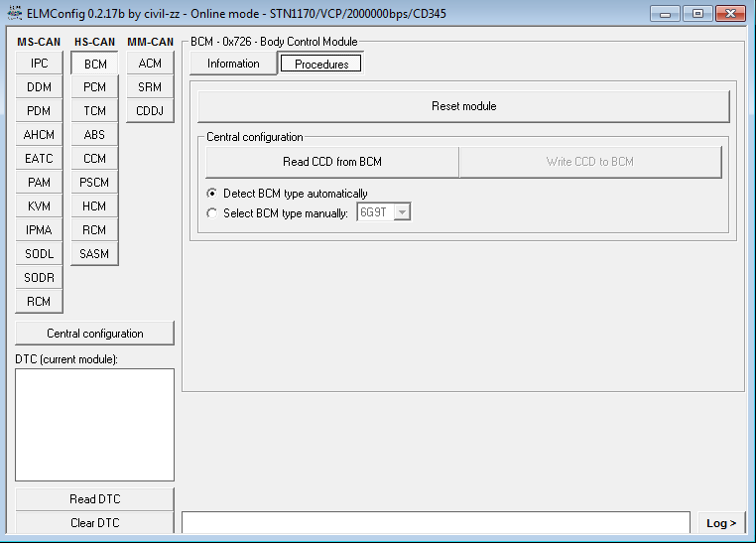Open the CDDJ module
The image size is (756, 546).
pyautogui.click(x=150, y=110)
